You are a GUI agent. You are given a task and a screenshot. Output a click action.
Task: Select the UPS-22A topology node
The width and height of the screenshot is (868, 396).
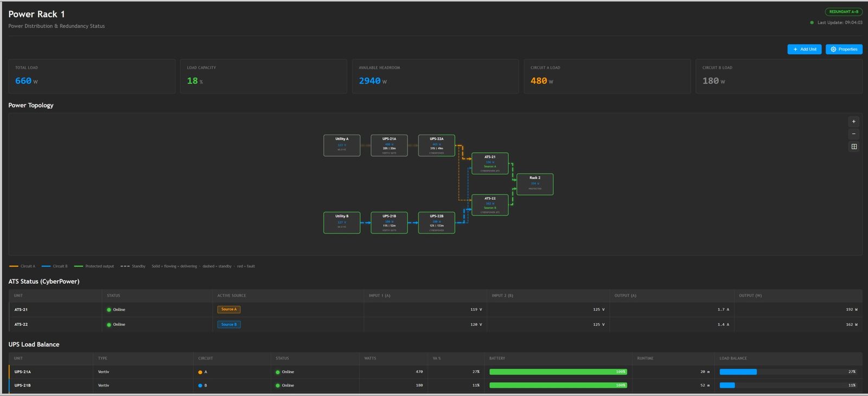(x=437, y=145)
